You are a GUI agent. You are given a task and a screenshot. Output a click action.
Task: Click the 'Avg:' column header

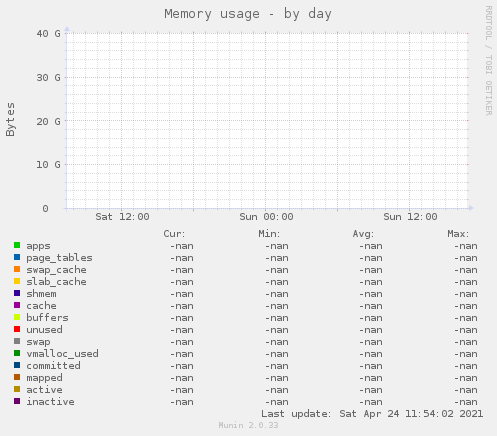coord(363,234)
